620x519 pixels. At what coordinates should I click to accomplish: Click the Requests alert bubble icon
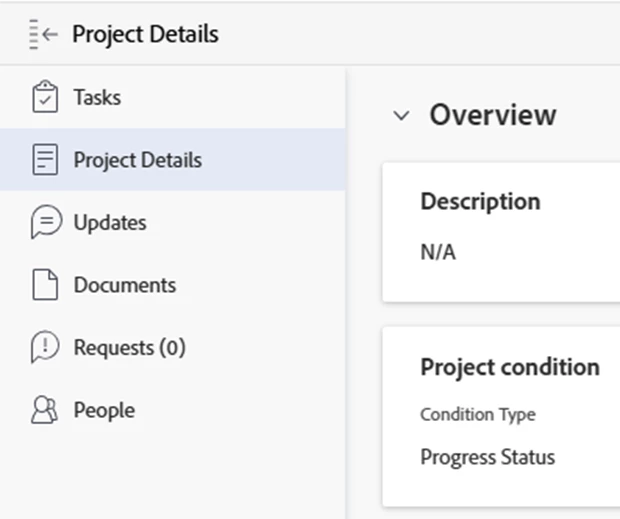(x=46, y=348)
